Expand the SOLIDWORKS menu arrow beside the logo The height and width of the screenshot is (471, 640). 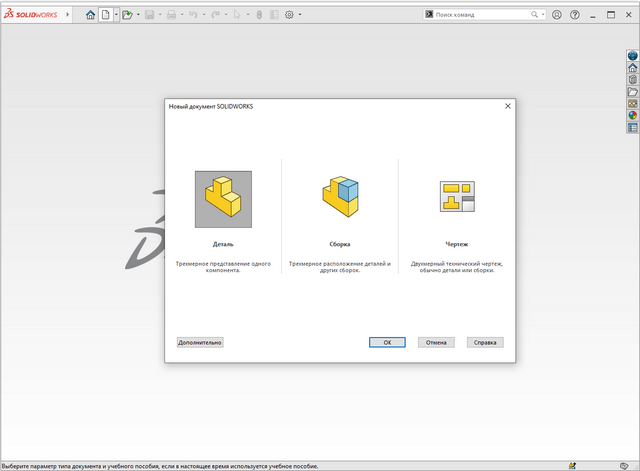tap(68, 15)
